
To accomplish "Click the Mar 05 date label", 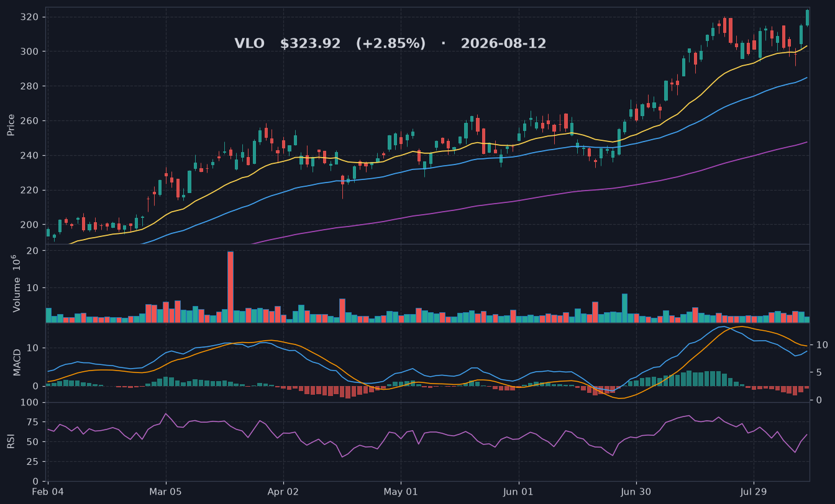I will (166, 492).
